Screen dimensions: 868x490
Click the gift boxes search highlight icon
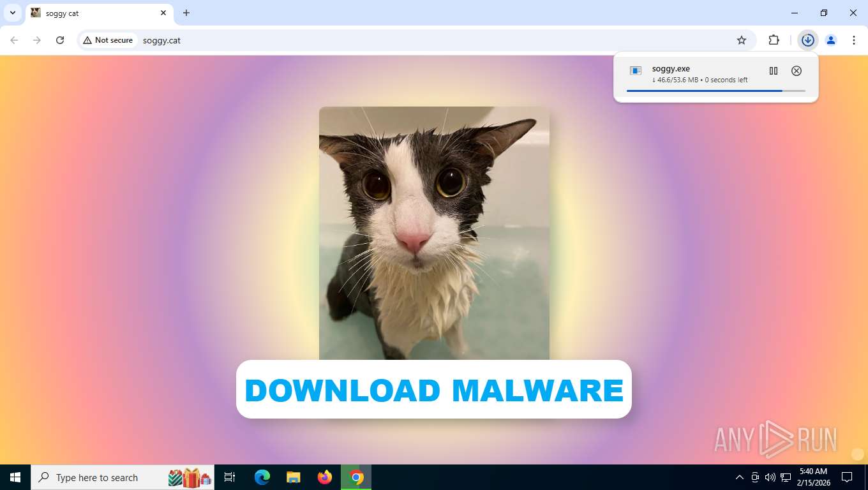(x=190, y=477)
